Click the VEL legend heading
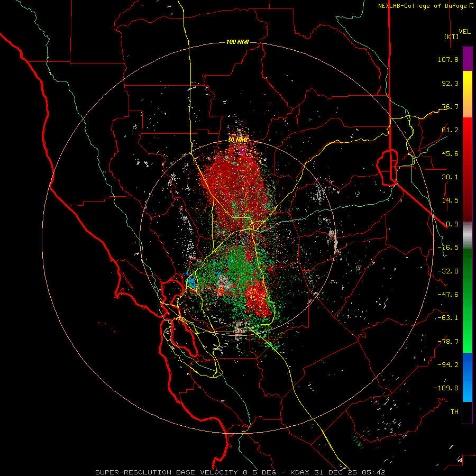The width and height of the screenshot is (476, 476). [464, 32]
